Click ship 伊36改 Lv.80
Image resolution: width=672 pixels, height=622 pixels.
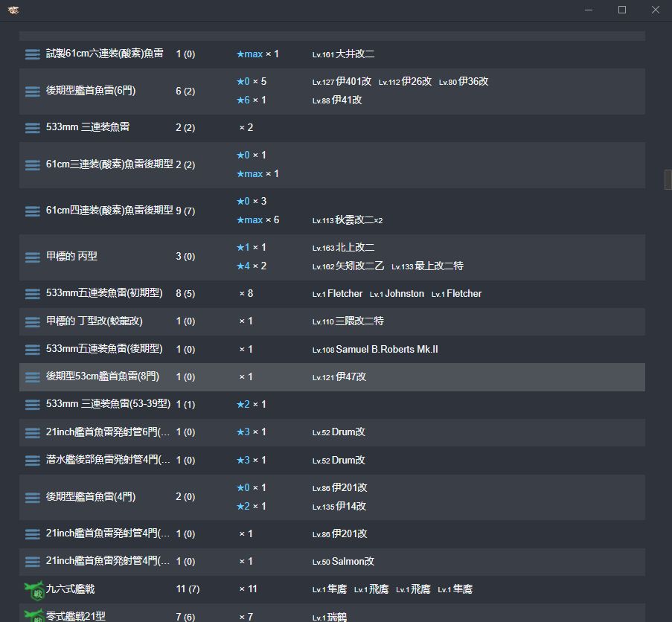point(464,81)
